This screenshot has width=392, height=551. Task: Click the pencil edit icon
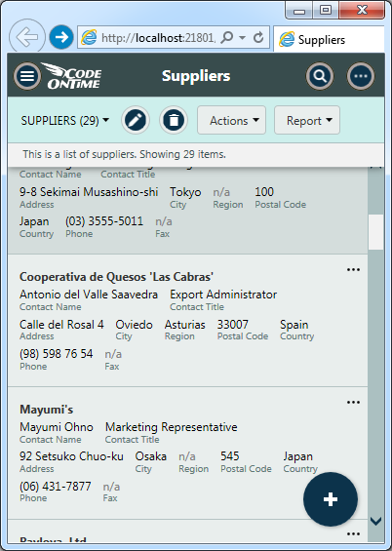click(x=136, y=120)
